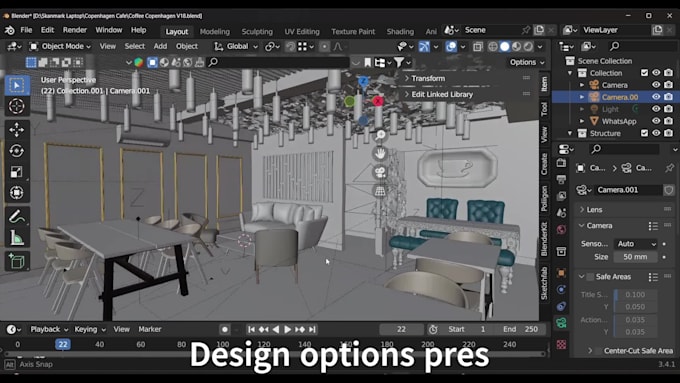Image resolution: width=680 pixels, height=383 pixels.
Task: Enable the Safe Areas checkbox
Action: coord(590,276)
